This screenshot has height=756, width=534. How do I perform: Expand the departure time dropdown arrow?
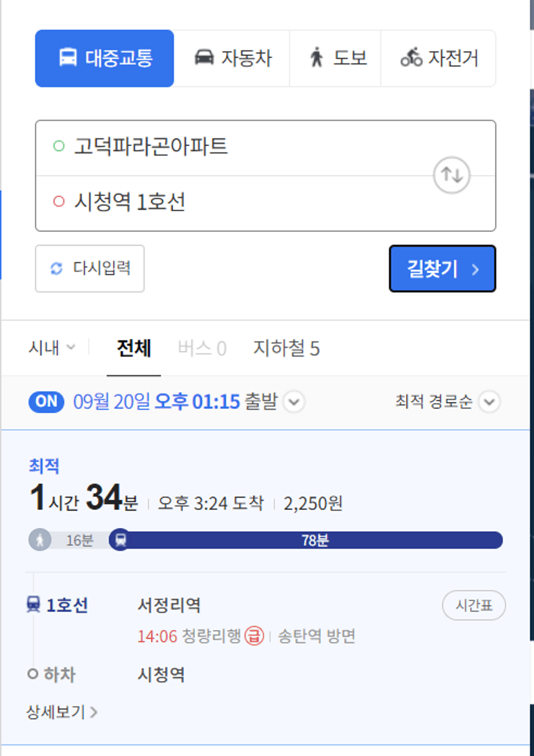tap(294, 402)
